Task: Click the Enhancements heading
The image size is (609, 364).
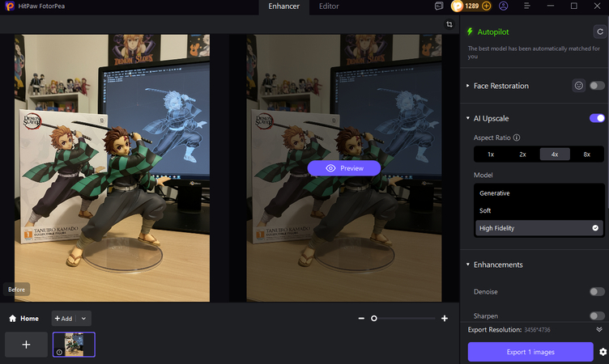Action: point(498,265)
